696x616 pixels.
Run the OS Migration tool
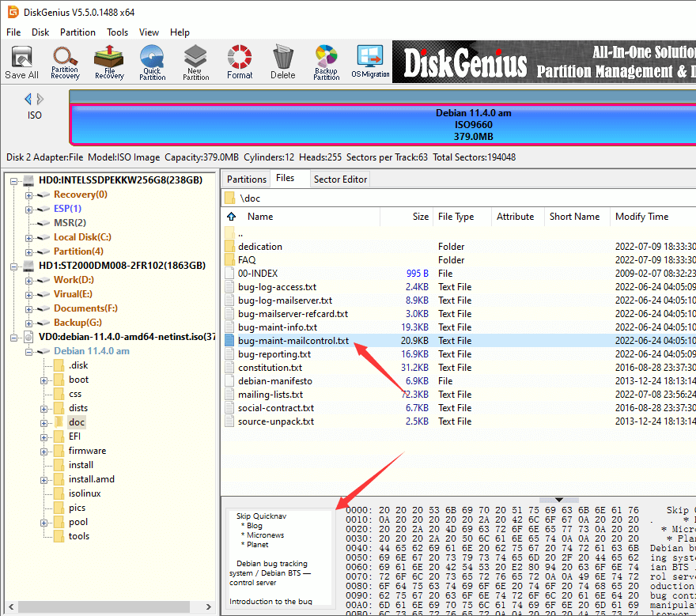tap(370, 62)
